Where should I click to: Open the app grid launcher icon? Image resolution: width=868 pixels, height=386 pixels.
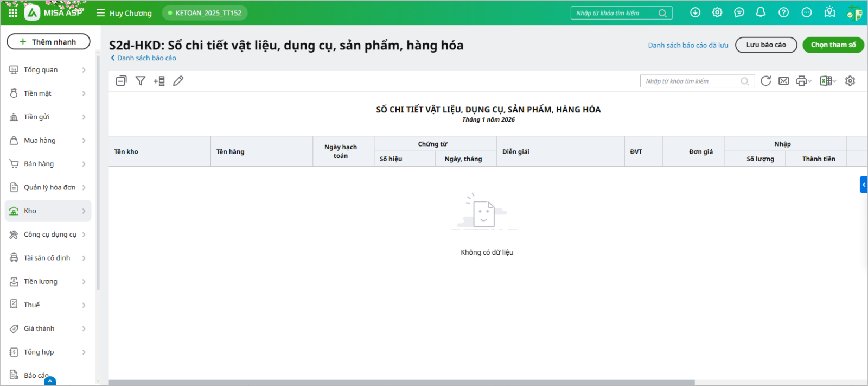12,12
